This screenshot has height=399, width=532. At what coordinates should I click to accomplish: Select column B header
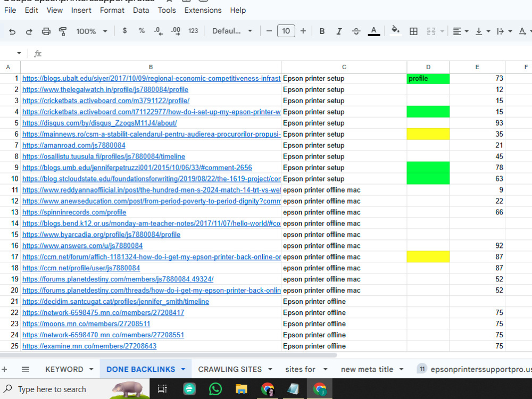[151, 67]
